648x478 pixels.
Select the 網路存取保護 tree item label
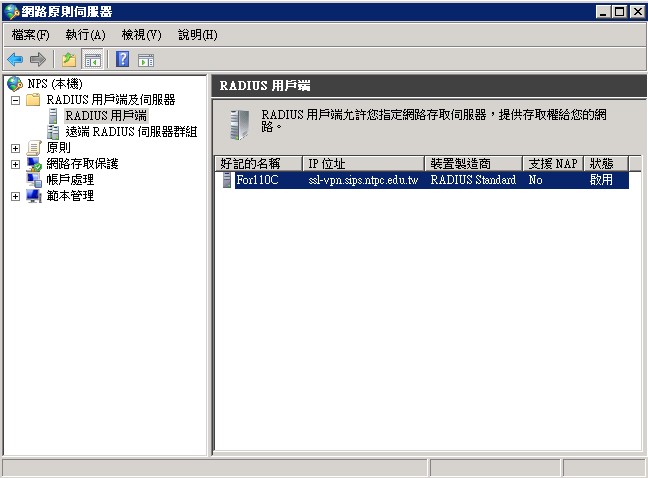(82, 164)
